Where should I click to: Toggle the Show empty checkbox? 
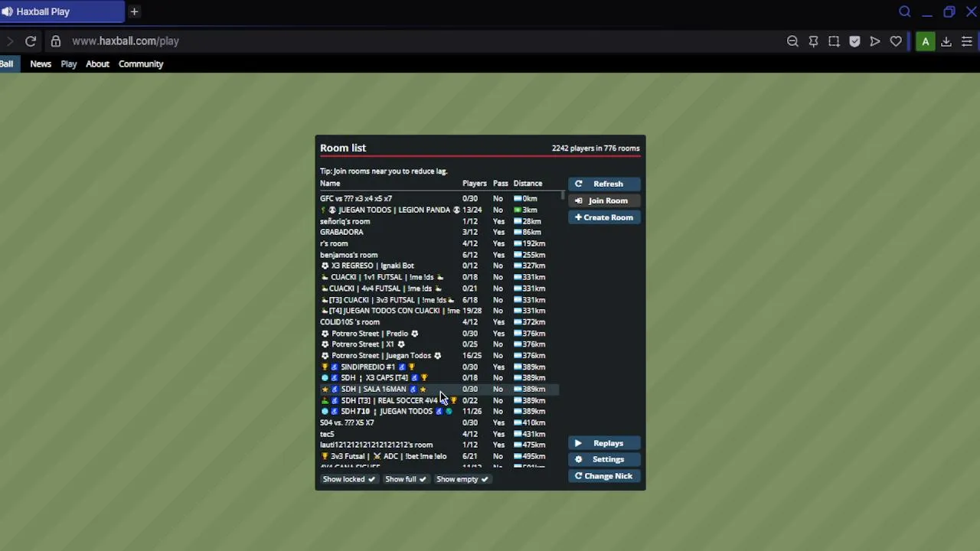(462, 479)
